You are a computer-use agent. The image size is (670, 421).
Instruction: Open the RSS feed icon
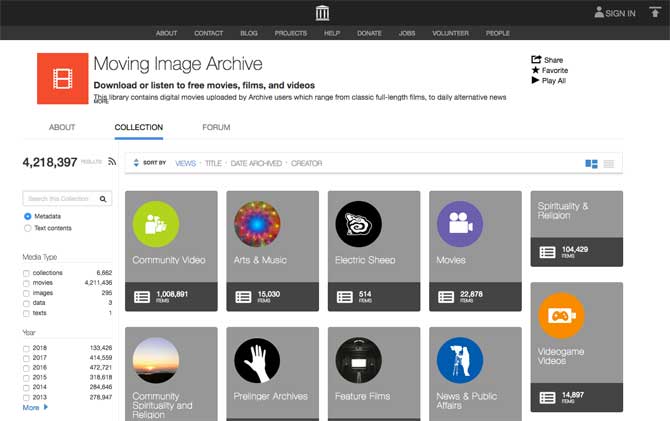click(112, 162)
